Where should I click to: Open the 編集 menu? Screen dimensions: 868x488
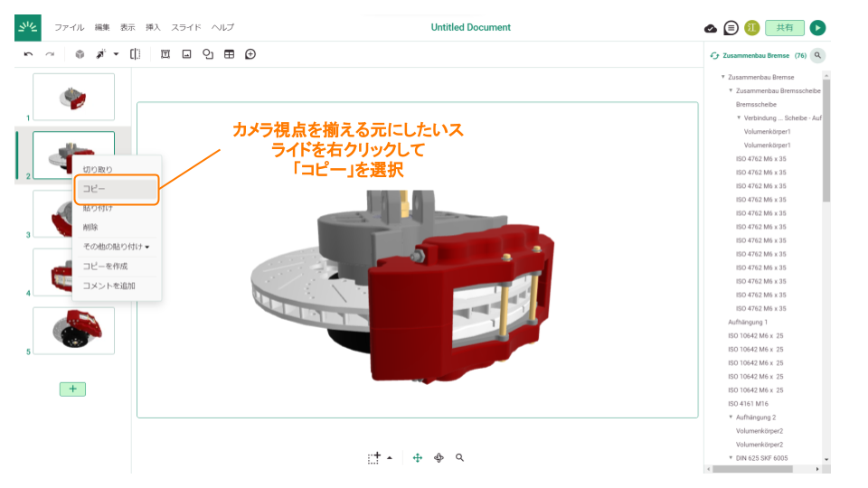coord(102,28)
